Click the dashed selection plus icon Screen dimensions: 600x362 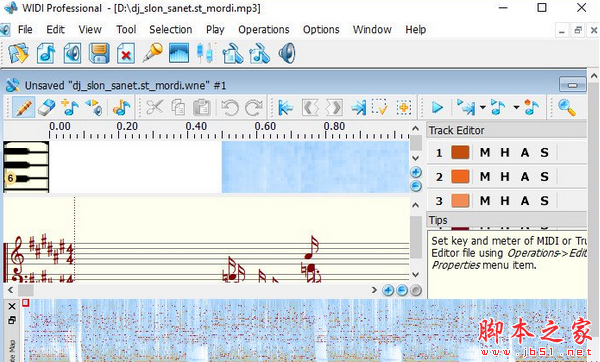point(404,108)
